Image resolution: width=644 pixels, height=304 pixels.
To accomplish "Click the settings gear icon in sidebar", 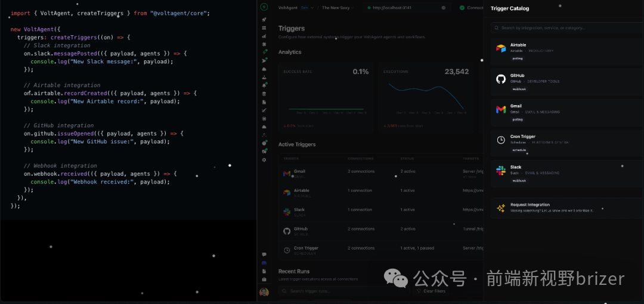I will coord(264,159).
